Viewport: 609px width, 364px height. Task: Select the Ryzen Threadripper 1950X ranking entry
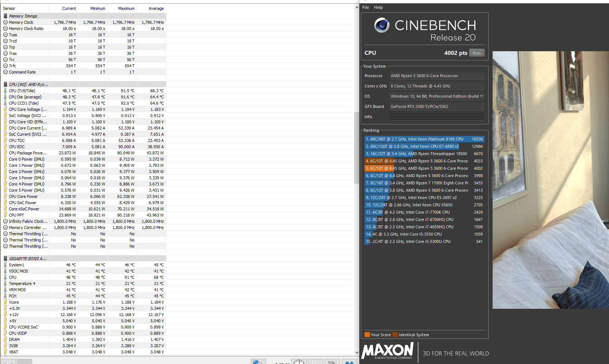pyautogui.click(x=425, y=154)
